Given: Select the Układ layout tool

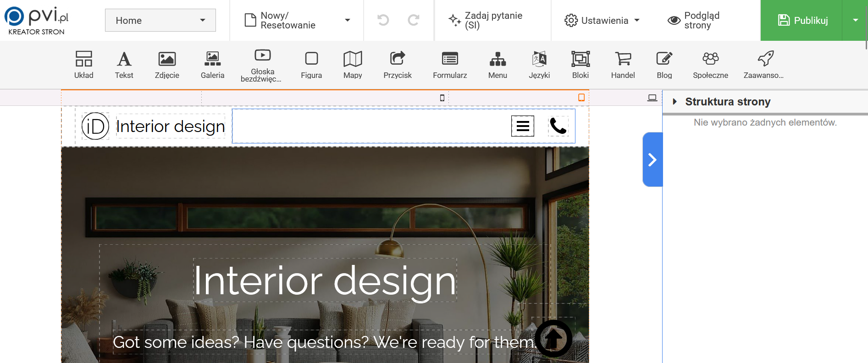Looking at the screenshot, I should click(83, 65).
